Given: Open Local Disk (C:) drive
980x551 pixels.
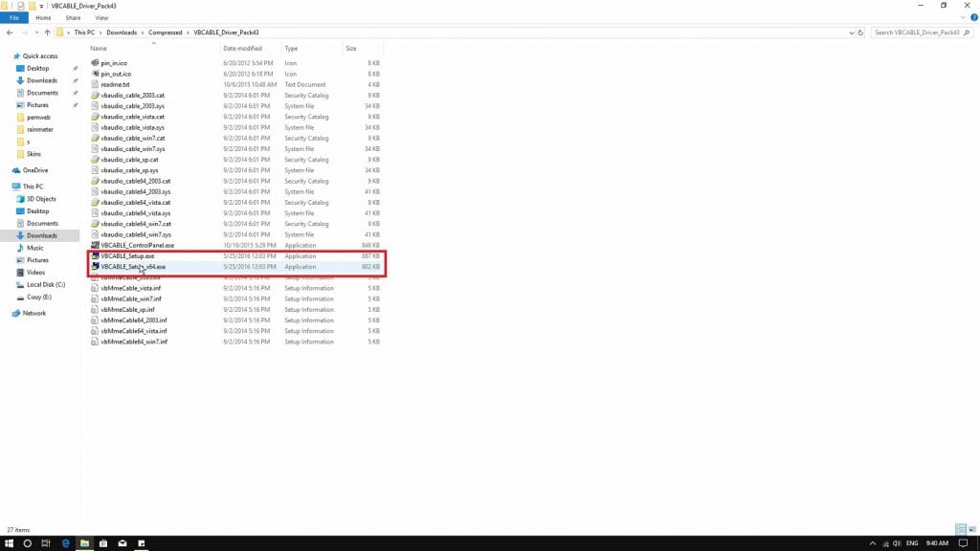Looking at the screenshot, I should coord(46,285).
